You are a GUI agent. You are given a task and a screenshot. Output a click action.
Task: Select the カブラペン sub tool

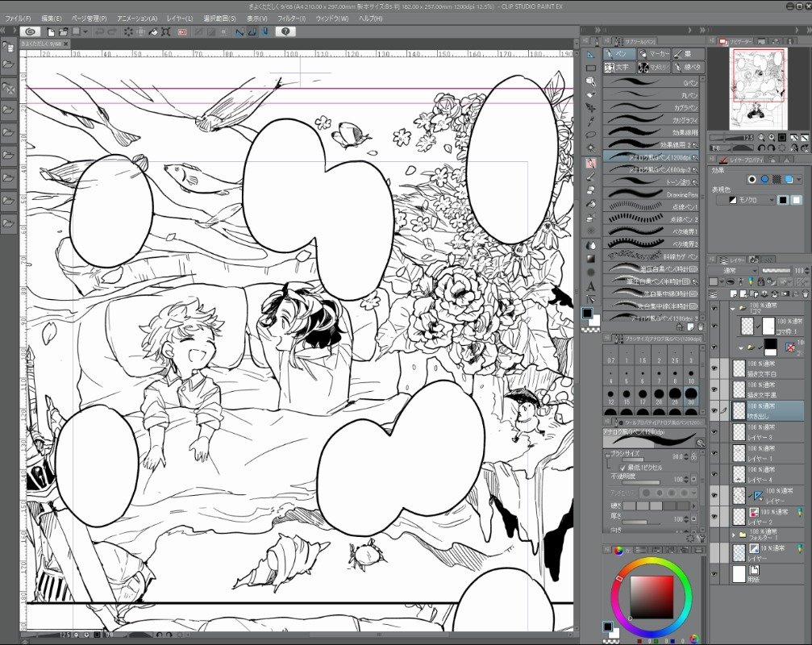pyautogui.click(x=652, y=107)
